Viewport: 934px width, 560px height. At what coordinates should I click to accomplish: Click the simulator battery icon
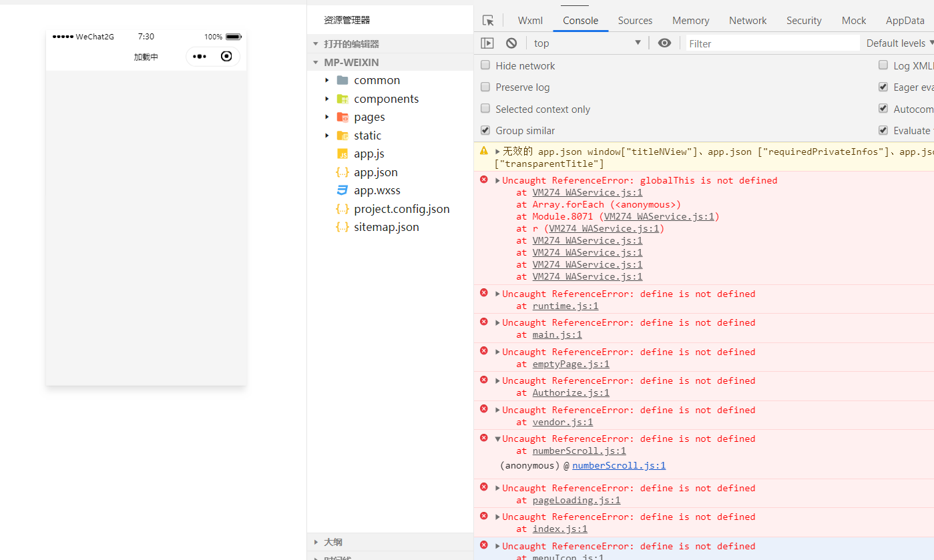[234, 37]
